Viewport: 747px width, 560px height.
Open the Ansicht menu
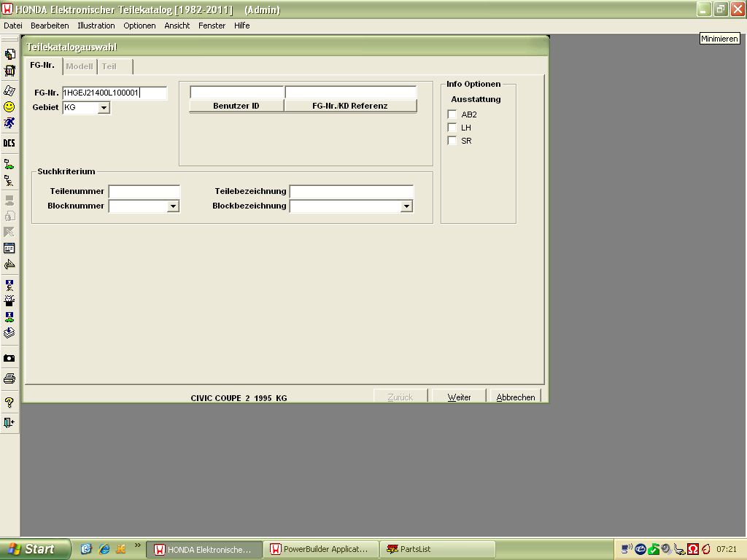177,26
